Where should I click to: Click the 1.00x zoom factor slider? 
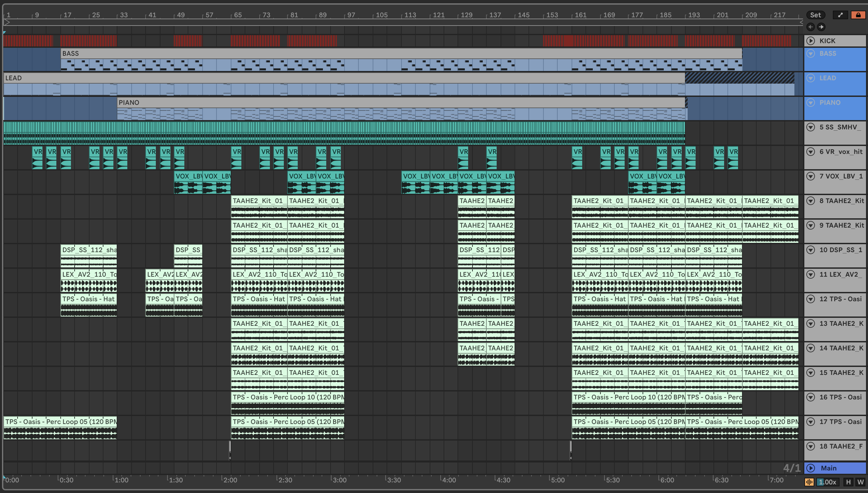828,482
